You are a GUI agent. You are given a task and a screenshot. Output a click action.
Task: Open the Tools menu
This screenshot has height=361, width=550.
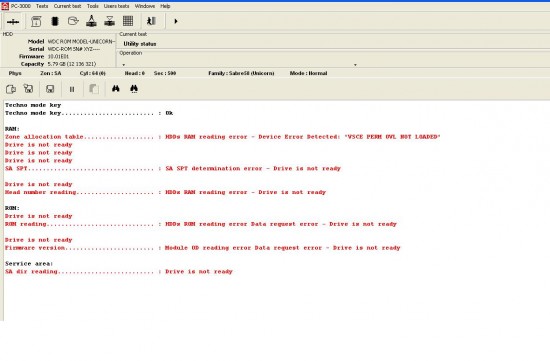93,6
